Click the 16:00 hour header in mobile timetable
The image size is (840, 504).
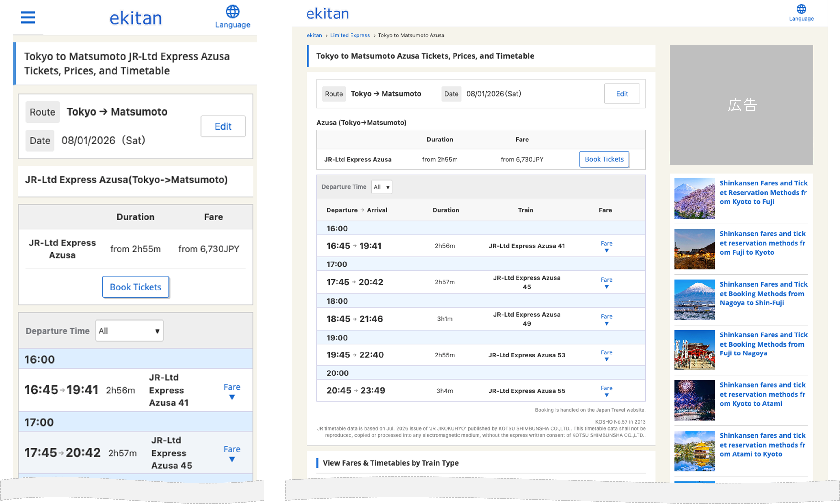pos(136,359)
